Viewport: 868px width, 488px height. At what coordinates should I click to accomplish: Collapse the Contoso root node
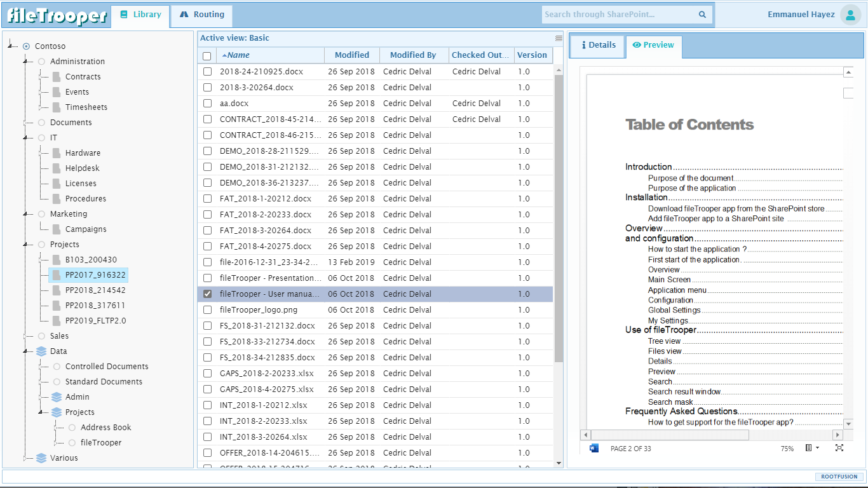click(10, 46)
